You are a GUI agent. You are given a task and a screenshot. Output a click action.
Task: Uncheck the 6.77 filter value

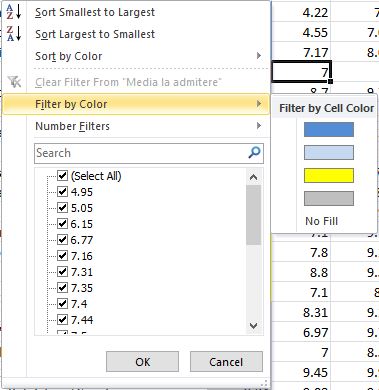[62, 239]
